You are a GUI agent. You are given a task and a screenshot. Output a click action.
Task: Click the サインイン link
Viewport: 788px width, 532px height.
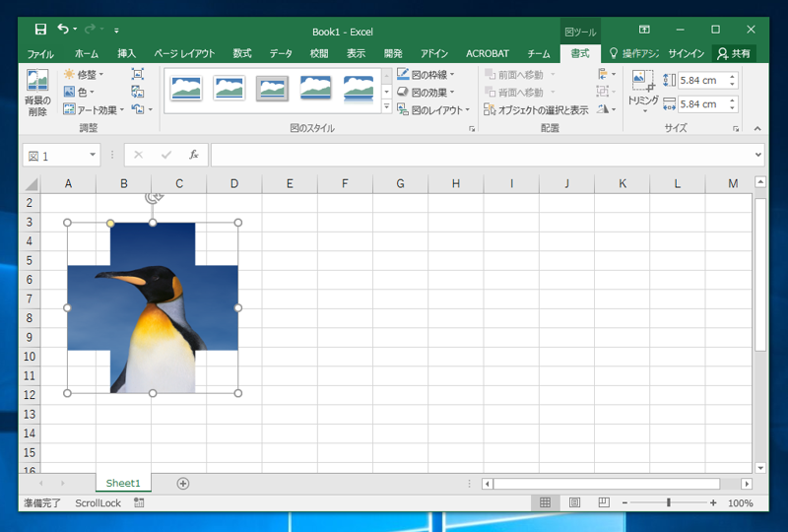pos(686,53)
